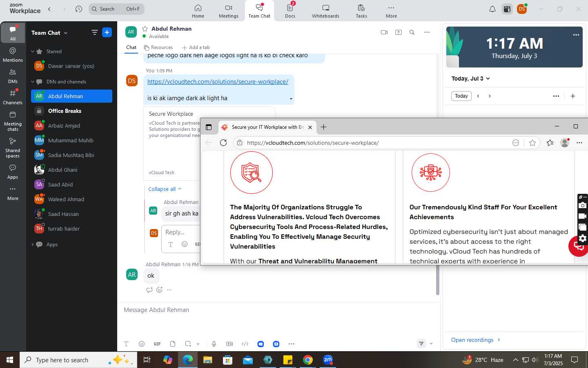Screen dimensions: 588x368
Task: Open the screenshot dropdown arrow in composer
Action: click(x=198, y=344)
